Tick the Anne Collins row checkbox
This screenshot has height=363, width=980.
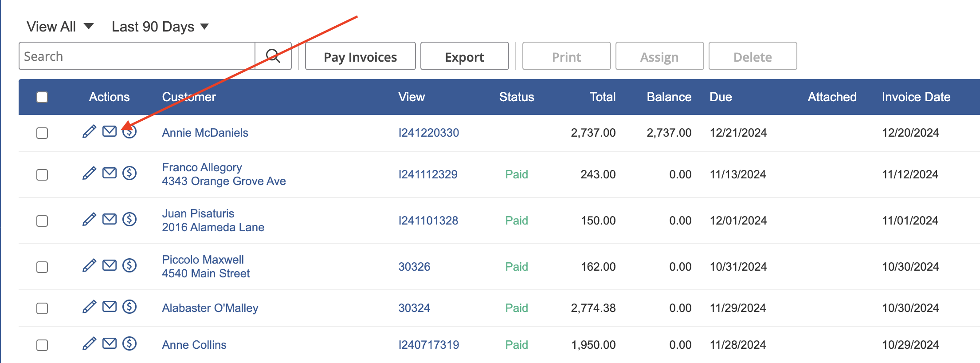pyautogui.click(x=42, y=345)
